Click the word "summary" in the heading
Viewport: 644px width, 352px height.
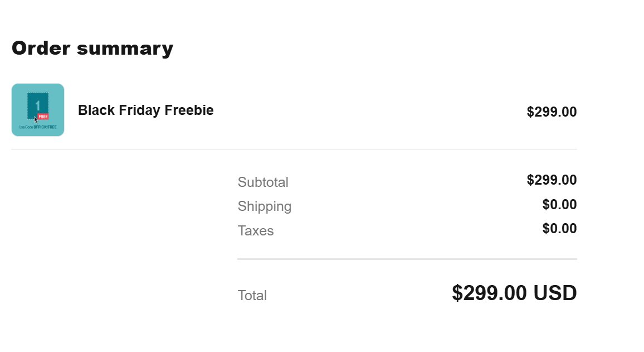click(125, 49)
